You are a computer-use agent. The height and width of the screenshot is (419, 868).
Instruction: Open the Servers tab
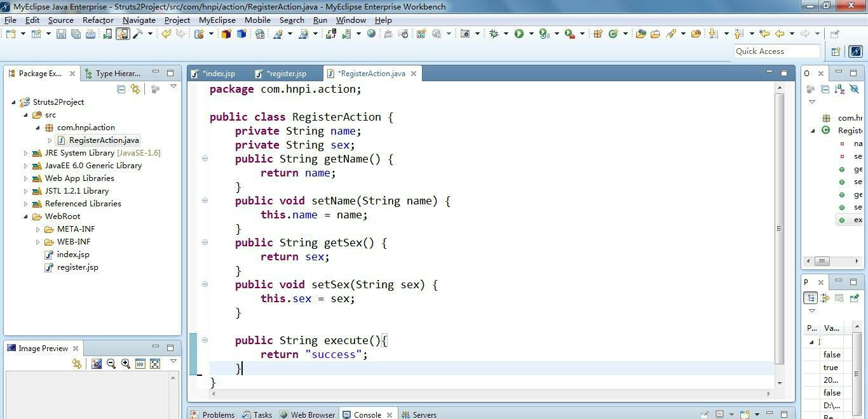tap(419, 415)
